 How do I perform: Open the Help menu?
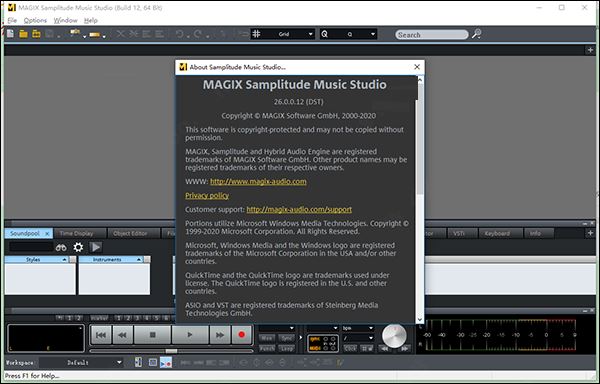(x=91, y=20)
